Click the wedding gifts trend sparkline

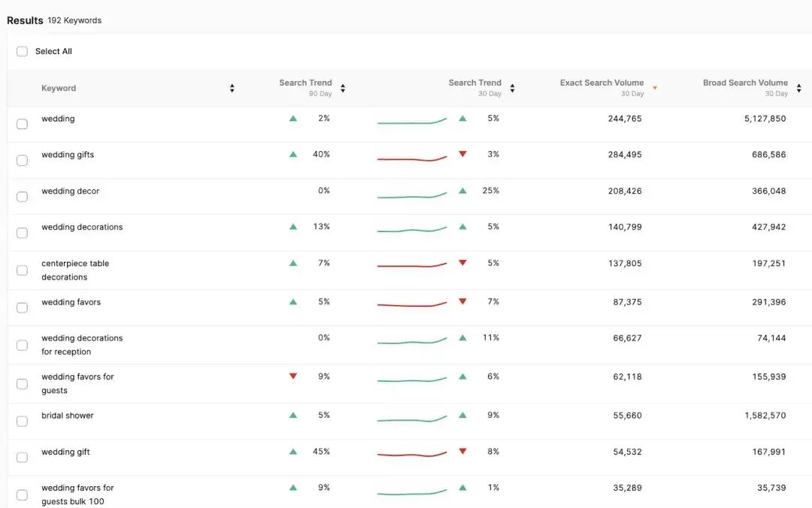[411, 159]
